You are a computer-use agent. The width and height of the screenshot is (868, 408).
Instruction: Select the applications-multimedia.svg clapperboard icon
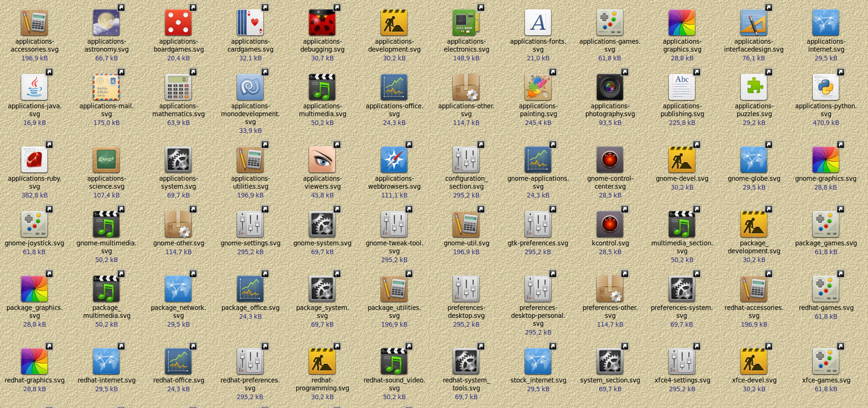pyautogui.click(x=322, y=87)
